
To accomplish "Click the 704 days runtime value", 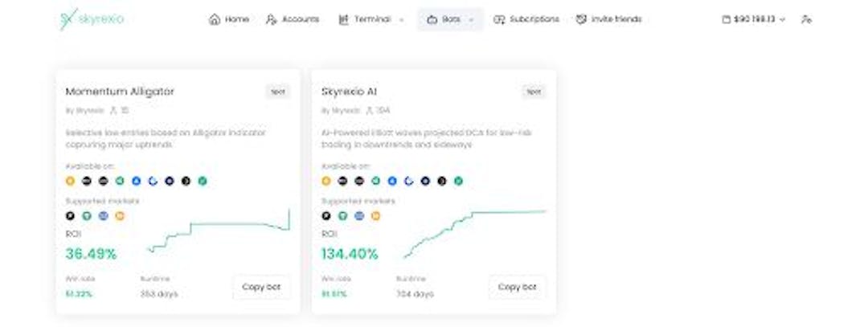I will click(x=416, y=294).
